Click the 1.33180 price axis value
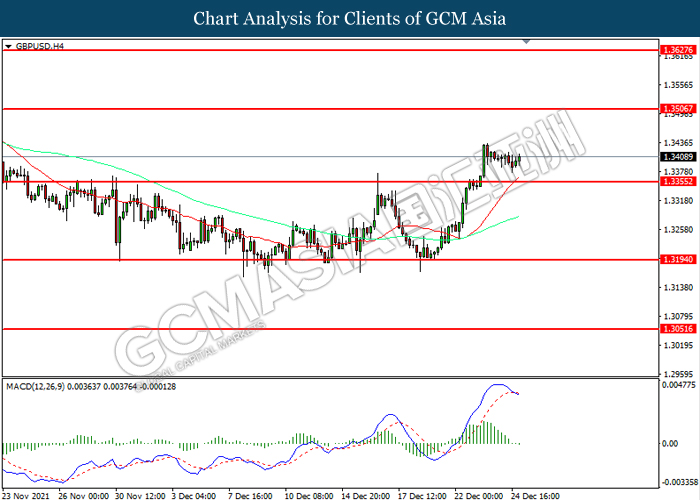This screenshot has width=700, height=500. 679,200
